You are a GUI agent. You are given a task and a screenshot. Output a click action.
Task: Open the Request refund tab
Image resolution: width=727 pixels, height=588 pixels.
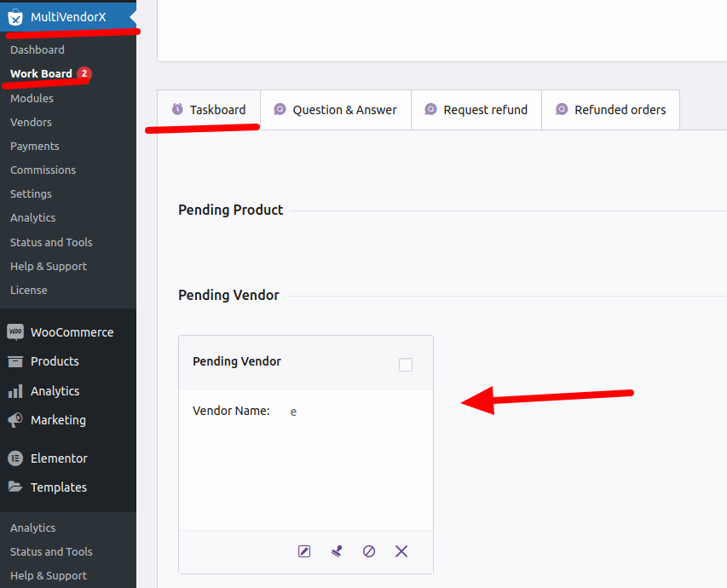(476, 110)
